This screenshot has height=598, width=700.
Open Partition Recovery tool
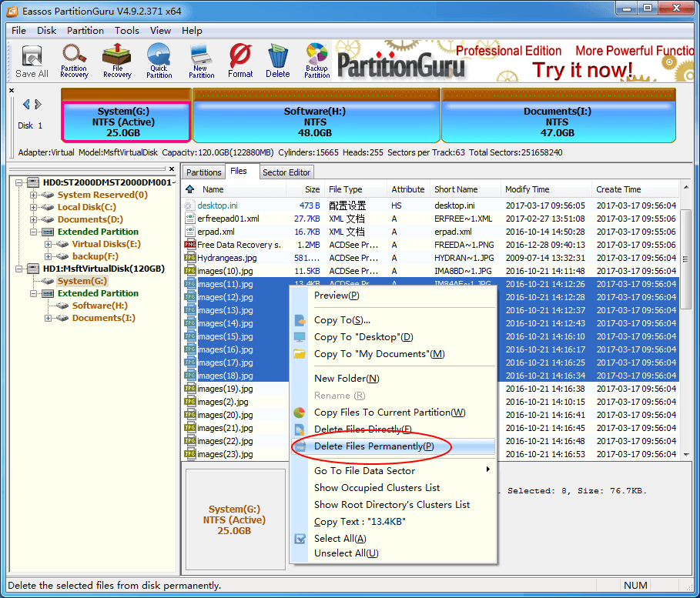click(x=74, y=62)
